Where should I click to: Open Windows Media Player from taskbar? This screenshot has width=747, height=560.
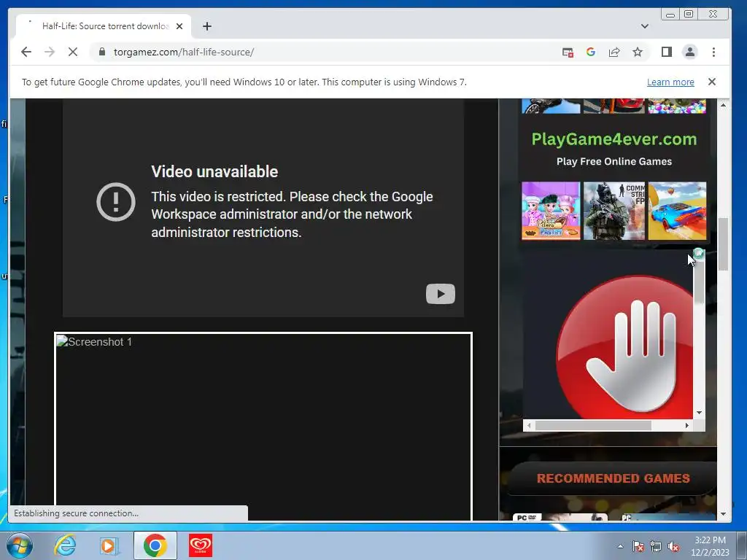pyautogui.click(x=109, y=545)
